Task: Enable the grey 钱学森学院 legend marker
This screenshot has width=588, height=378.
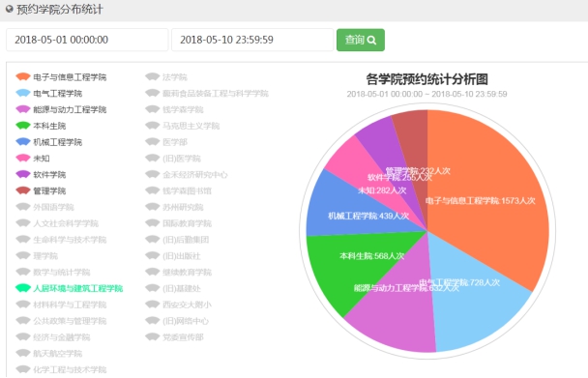Action: pyautogui.click(x=152, y=109)
